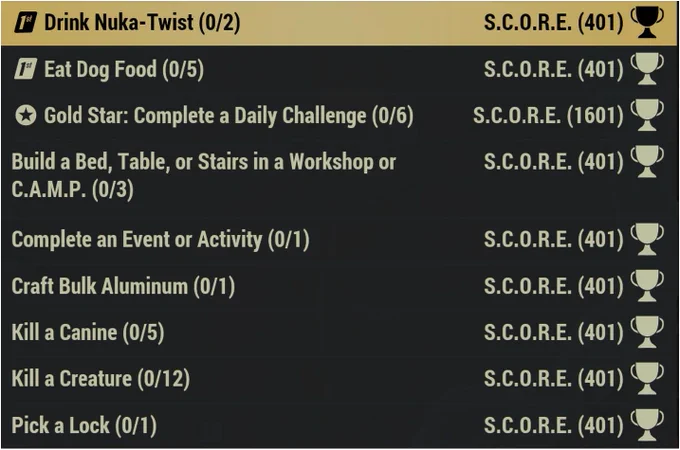Select the Pick a Lock challenge
The width and height of the screenshot is (680, 450).
pyautogui.click(x=339, y=425)
